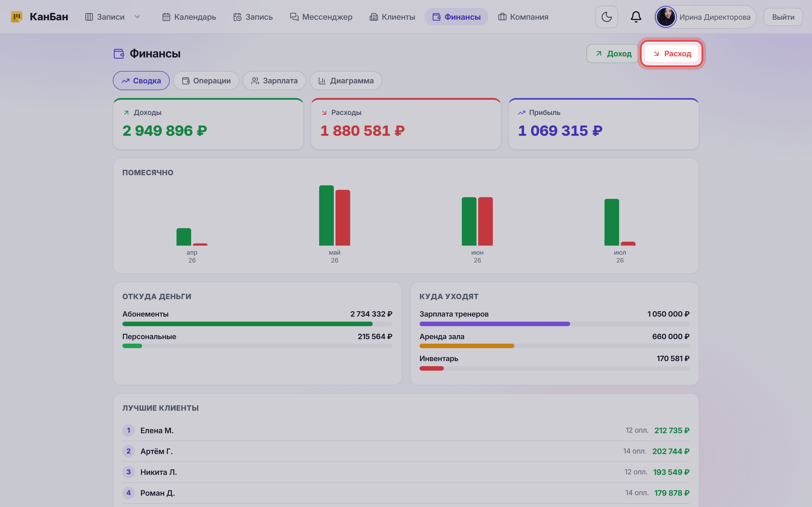Screen dimensions: 812x507
Task: Select the Сводка tab
Action: pos(141,81)
